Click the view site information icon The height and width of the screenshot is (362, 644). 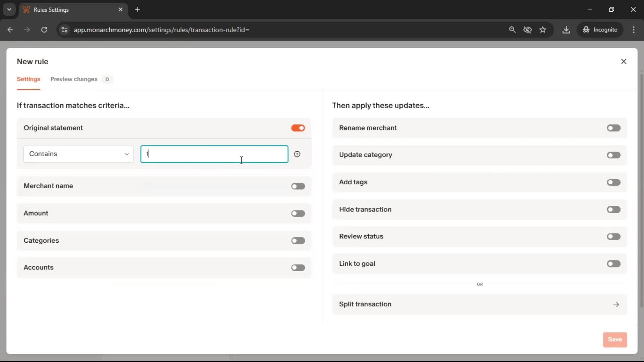pyautogui.click(x=64, y=29)
